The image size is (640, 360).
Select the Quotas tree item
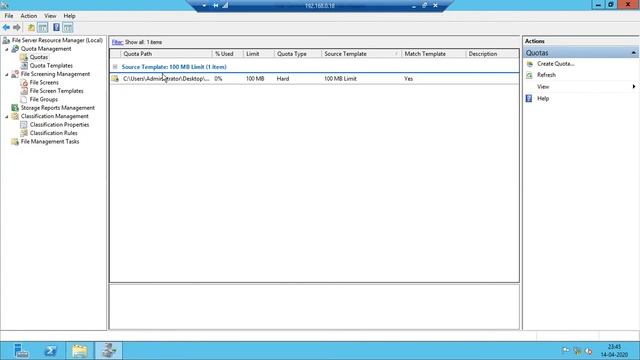(39, 57)
